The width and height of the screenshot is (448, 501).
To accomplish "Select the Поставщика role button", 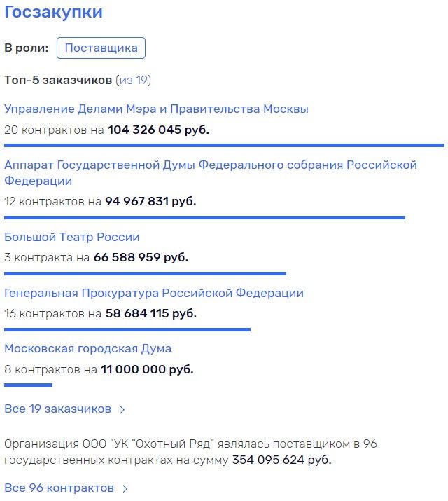I will point(101,48).
